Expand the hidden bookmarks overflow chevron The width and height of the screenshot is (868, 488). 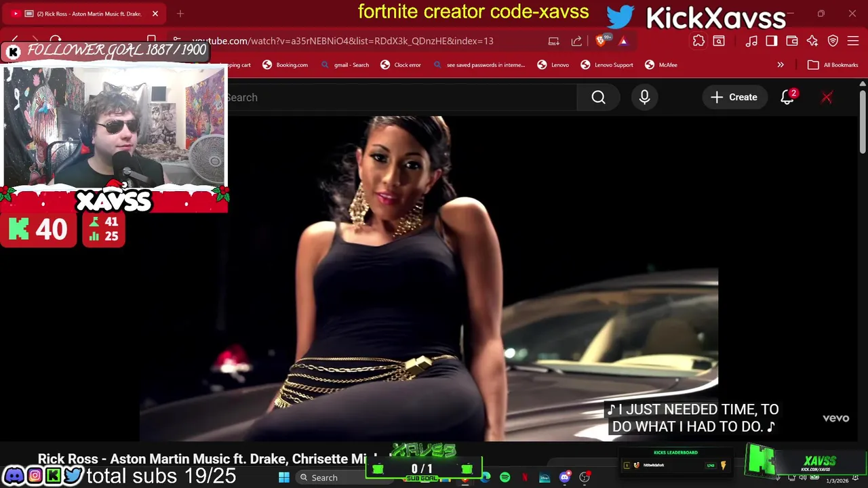[781, 65]
